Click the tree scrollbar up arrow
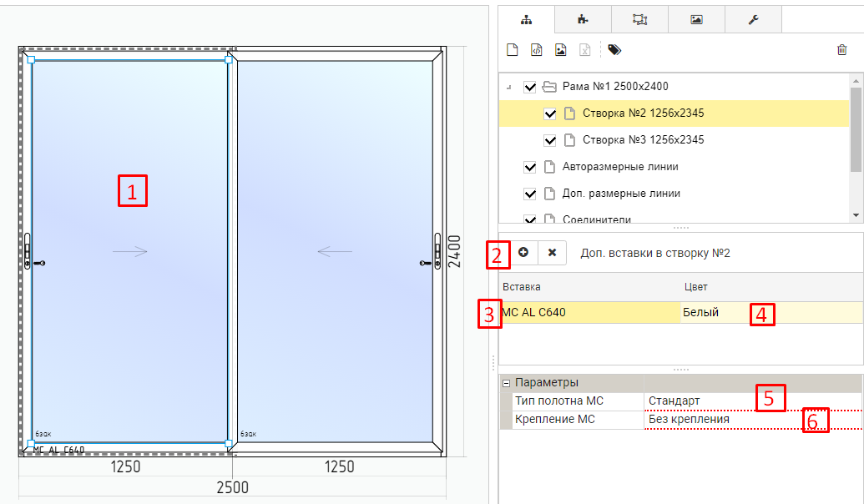864x504 pixels. point(856,81)
